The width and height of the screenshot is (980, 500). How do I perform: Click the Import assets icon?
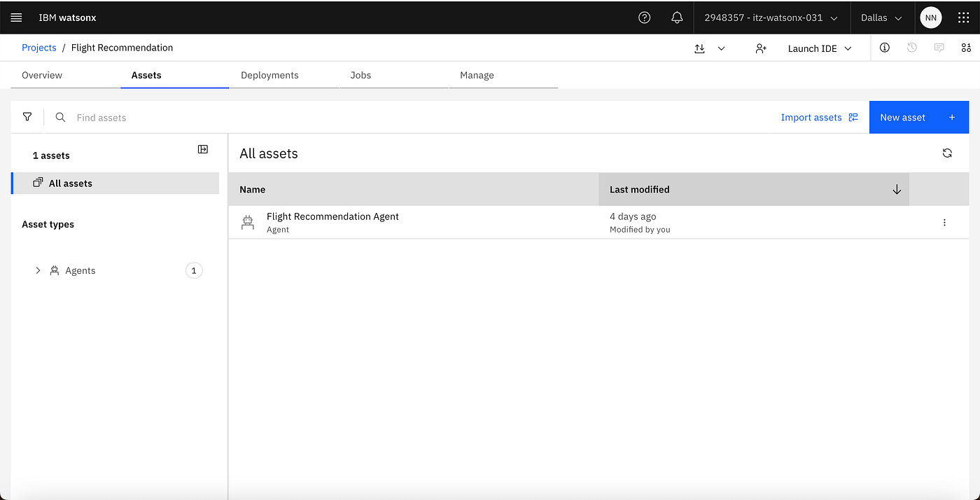point(853,117)
